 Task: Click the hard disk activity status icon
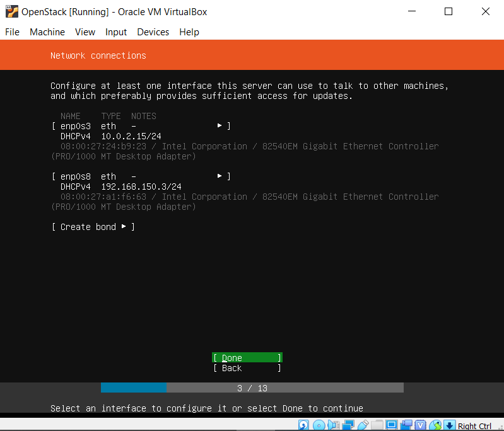tap(304, 425)
